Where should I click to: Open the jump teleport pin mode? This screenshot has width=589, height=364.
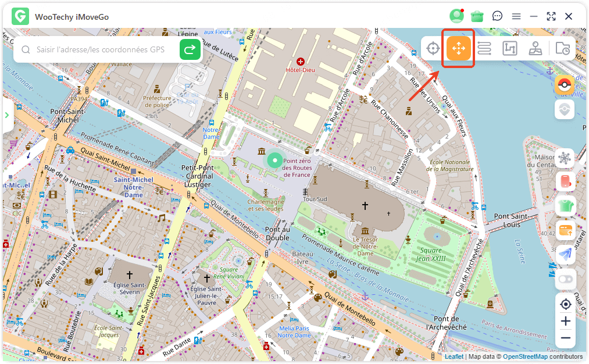click(x=536, y=49)
